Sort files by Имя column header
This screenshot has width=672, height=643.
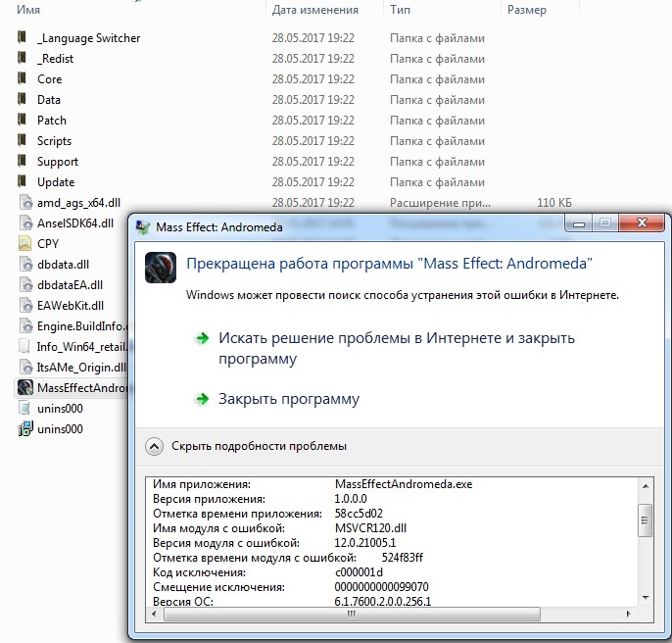[x=28, y=10]
